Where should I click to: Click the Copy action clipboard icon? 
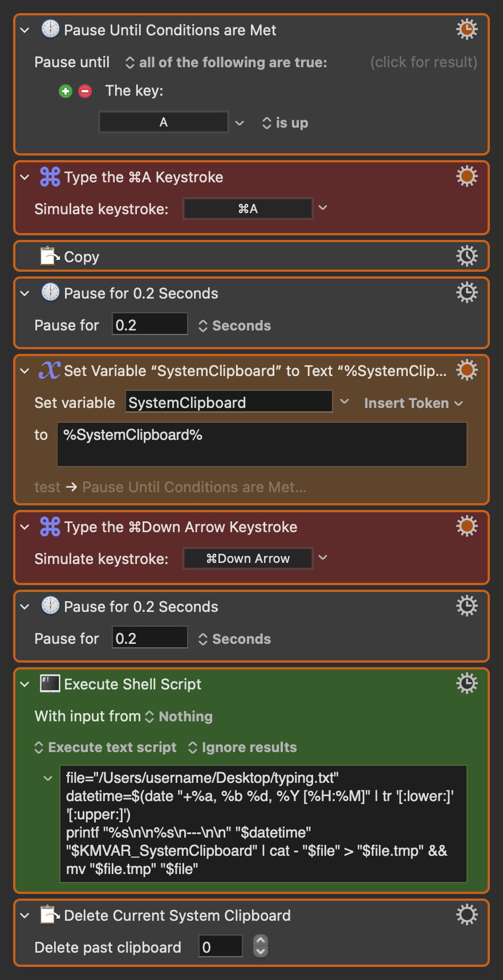(50, 256)
